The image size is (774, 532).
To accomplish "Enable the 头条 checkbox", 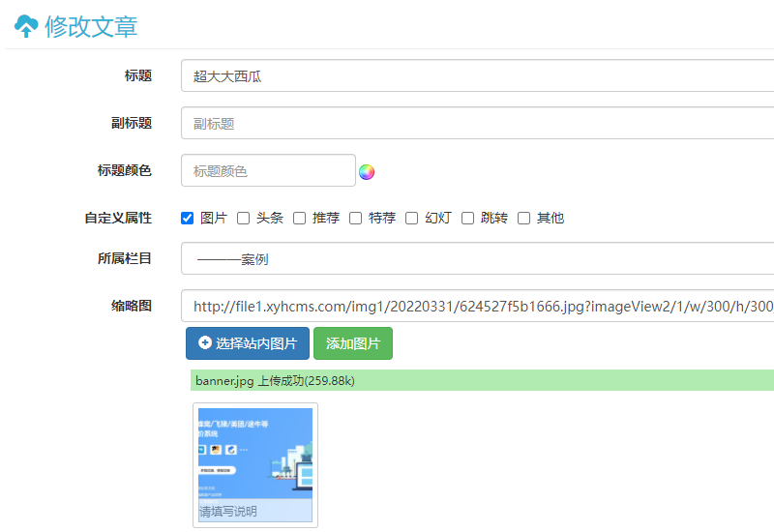I will [244, 219].
